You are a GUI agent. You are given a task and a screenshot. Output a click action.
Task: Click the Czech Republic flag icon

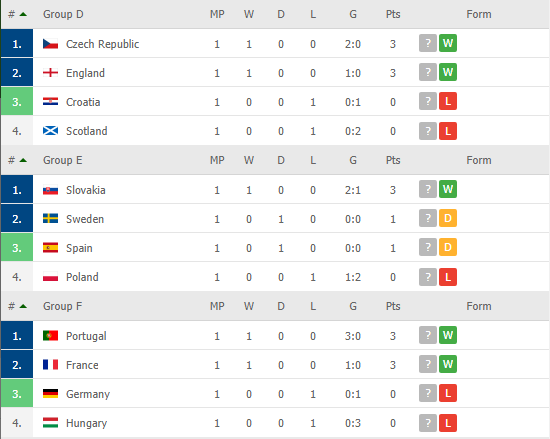pyautogui.click(x=50, y=44)
